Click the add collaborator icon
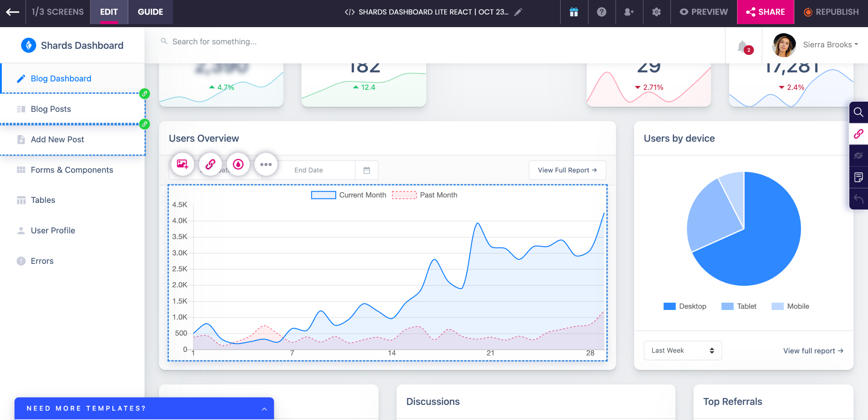 [629, 12]
